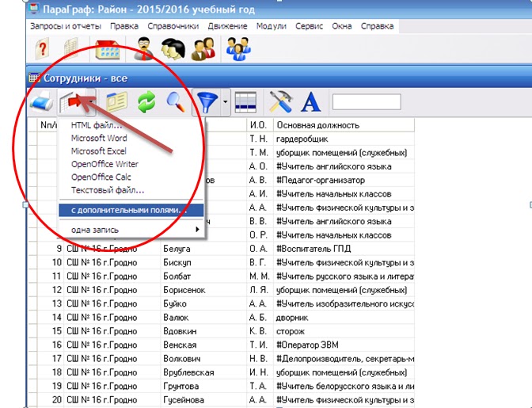532x408 pixels.
Task: Select the surname 'Бискуп' cell
Action: click(203, 262)
